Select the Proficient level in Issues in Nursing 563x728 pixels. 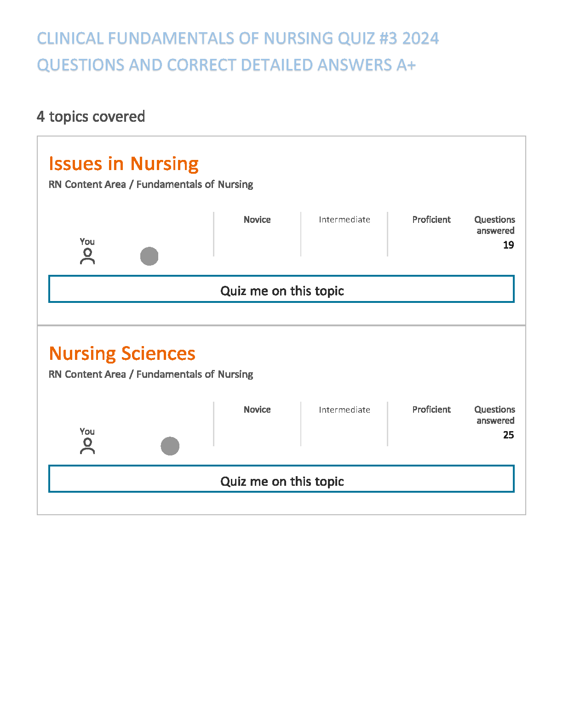click(431, 220)
